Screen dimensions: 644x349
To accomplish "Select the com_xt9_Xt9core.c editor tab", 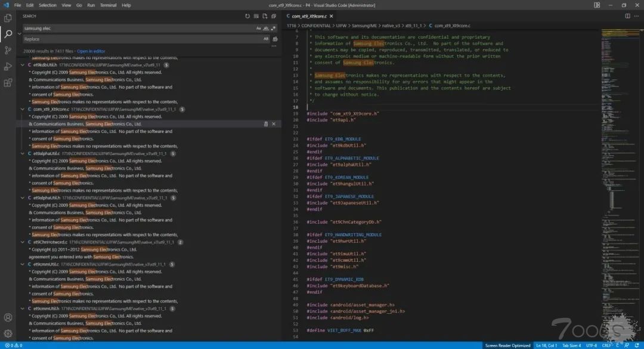I will [x=309, y=16].
